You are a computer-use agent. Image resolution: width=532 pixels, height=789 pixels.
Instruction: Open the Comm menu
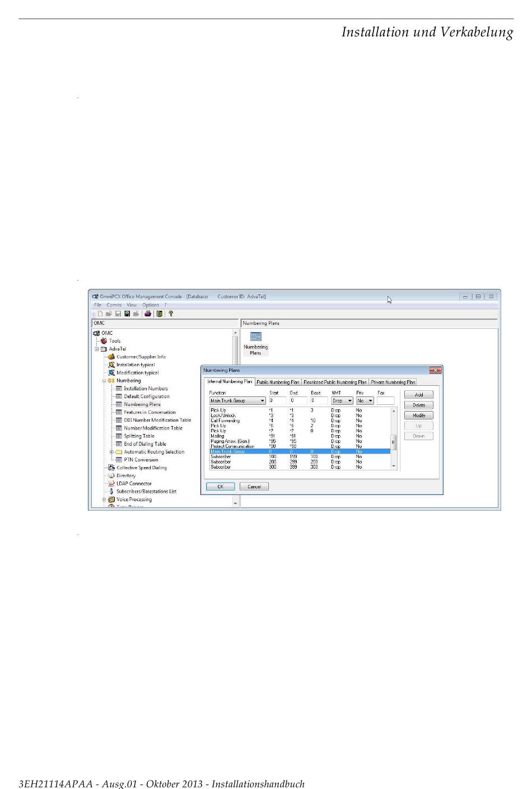click(x=114, y=305)
